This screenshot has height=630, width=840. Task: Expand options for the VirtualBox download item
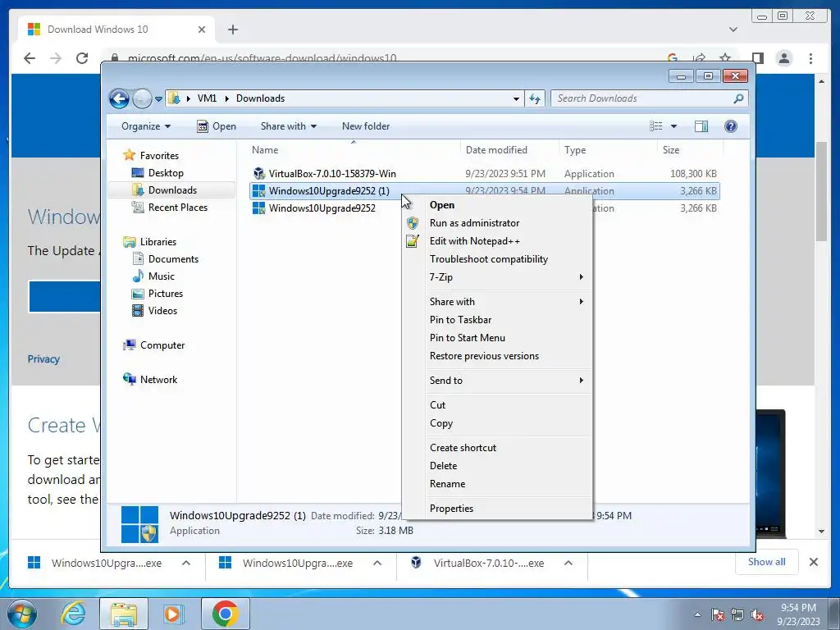pos(568,563)
